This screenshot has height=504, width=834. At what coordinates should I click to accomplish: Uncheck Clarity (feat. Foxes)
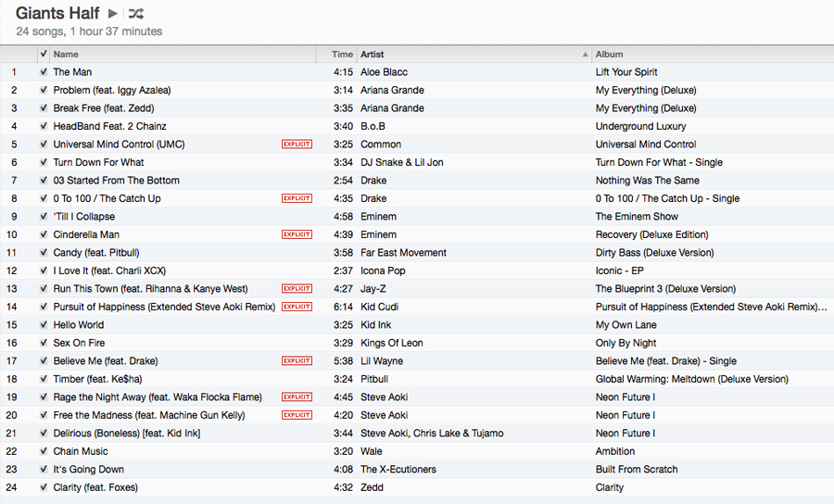click(44, 487)
